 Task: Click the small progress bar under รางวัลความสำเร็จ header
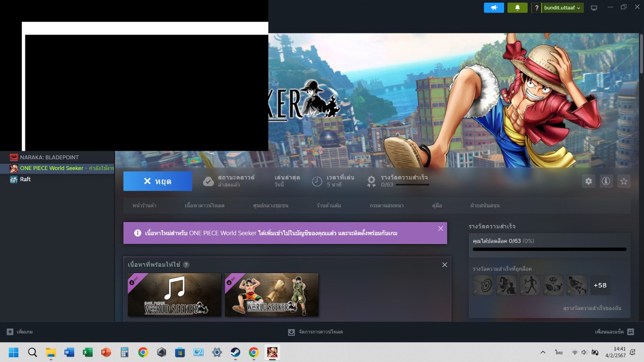[x=412, y=185]
